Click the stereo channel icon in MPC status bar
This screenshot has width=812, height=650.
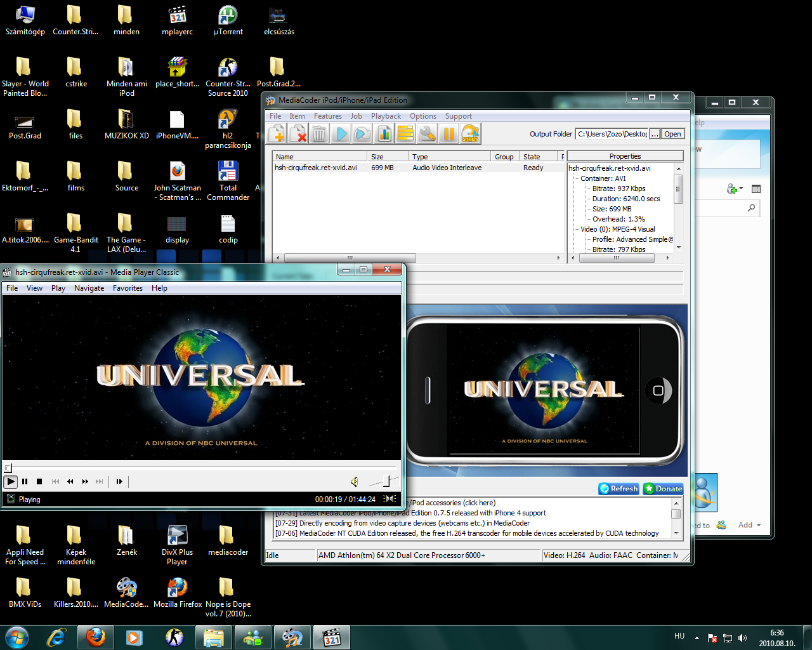pyautogui.click(x=390, y=499)
